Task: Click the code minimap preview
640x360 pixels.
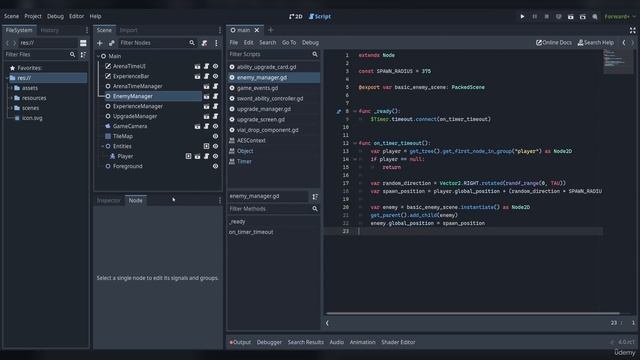Action: 617,62
